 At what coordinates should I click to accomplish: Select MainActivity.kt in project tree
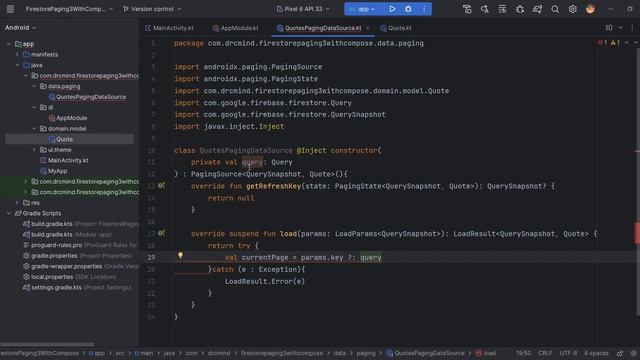pyautogui.click(x=64, y=160)
